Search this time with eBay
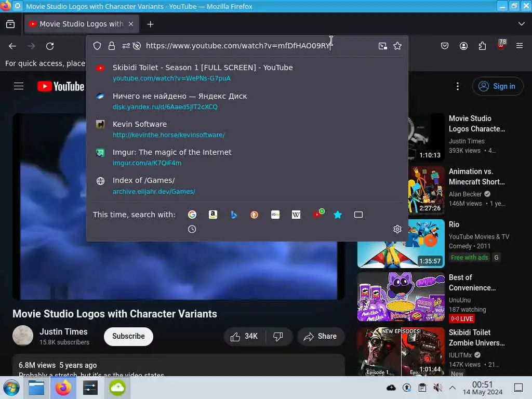Image resolution: width=532 pixels, height=399 pixels. pos(275,215)
